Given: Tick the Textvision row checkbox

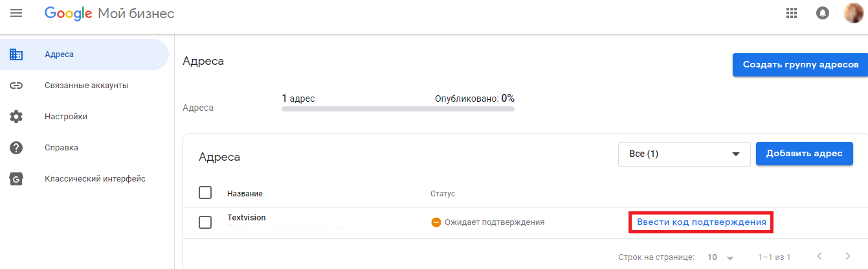Looking at the screenshot, I should 205,222.
